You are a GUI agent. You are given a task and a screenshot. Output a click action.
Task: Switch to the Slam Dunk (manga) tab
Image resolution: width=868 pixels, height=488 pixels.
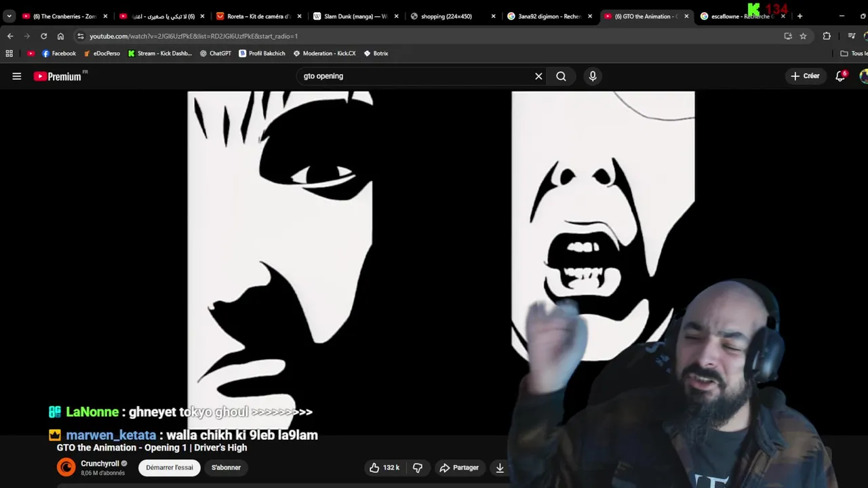pos(357,16)
